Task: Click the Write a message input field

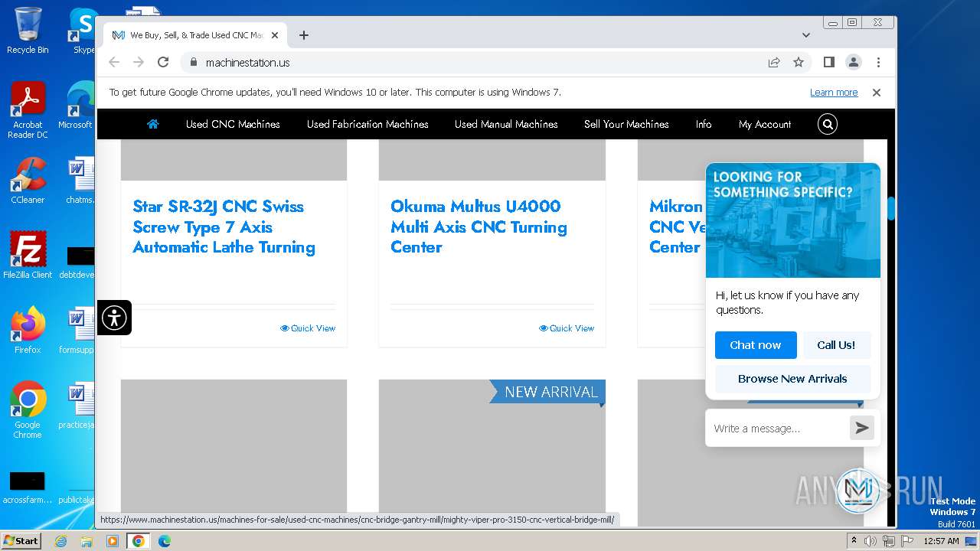Action: [778, 428]
